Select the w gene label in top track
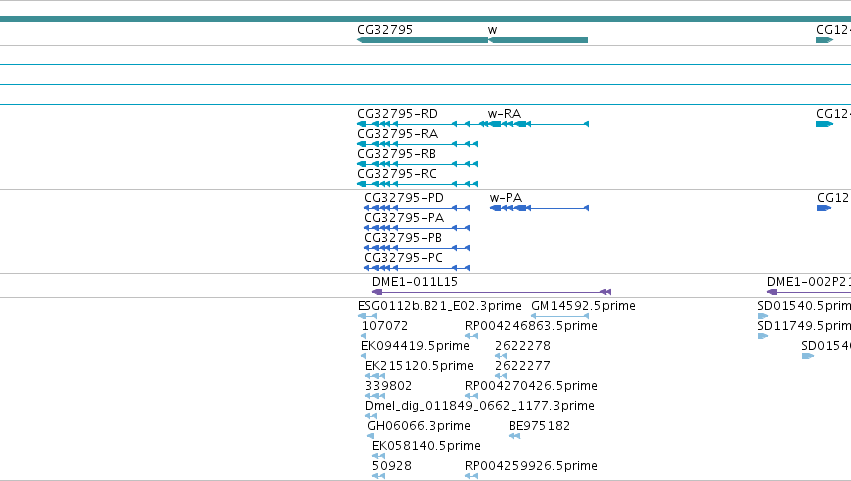851x481 pixels. point(492,30)
